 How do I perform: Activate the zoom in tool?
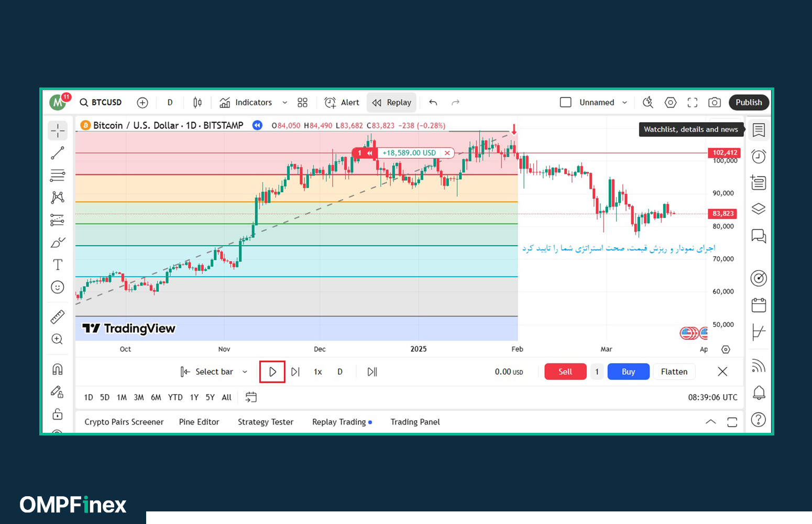click(58, 339)
